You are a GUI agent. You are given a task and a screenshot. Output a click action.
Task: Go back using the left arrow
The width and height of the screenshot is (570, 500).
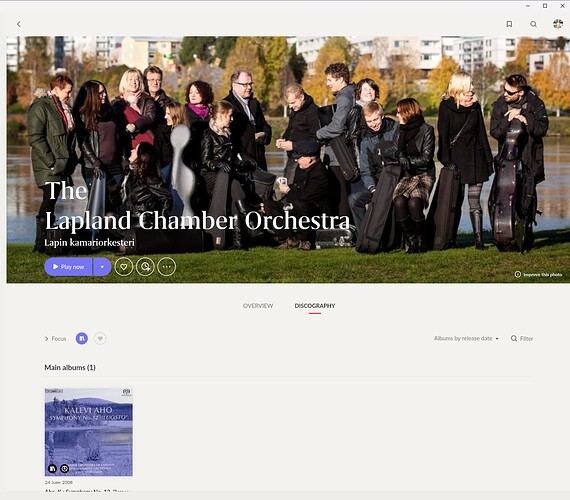[19, 24]
